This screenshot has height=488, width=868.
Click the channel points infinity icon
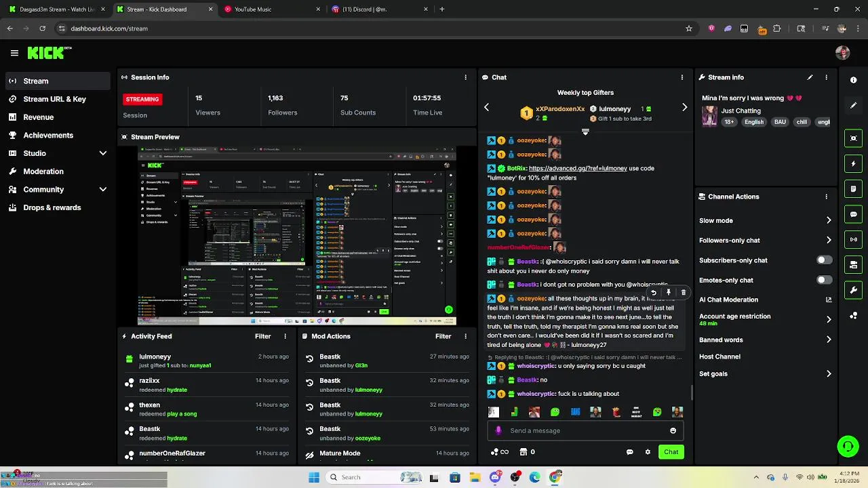500,452
